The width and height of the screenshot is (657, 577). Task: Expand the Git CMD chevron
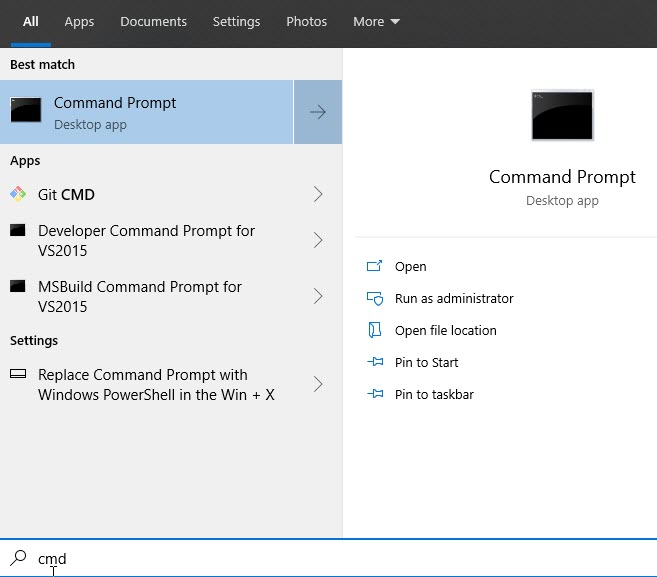pos(318,194)
